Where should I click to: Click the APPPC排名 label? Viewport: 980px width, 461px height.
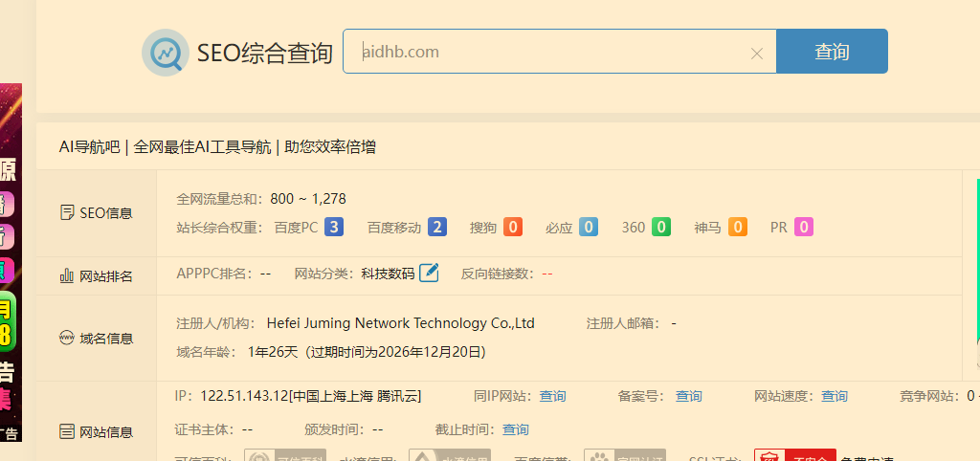(x=215, y=274)
